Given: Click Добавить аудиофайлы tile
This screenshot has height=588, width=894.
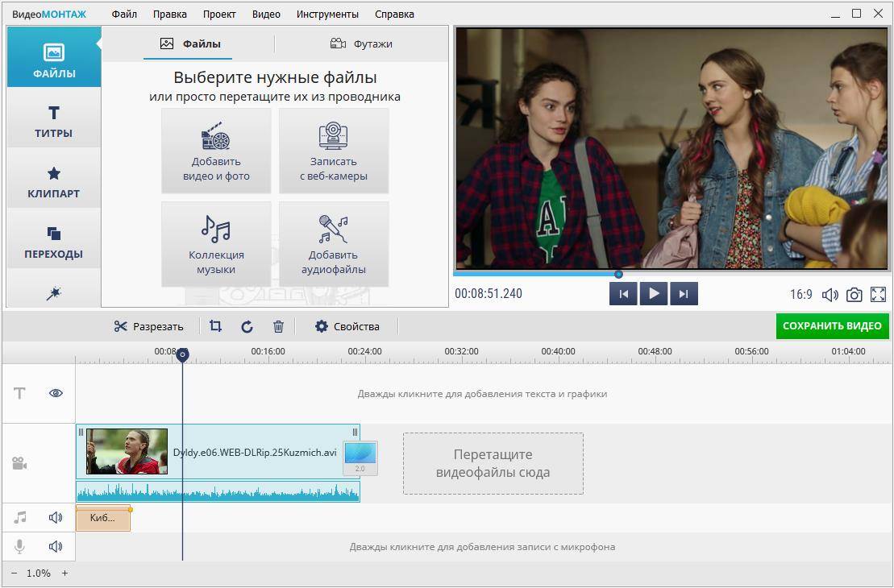Looking at the screenshot, I should pyautogui.click(x=334, y=244).
